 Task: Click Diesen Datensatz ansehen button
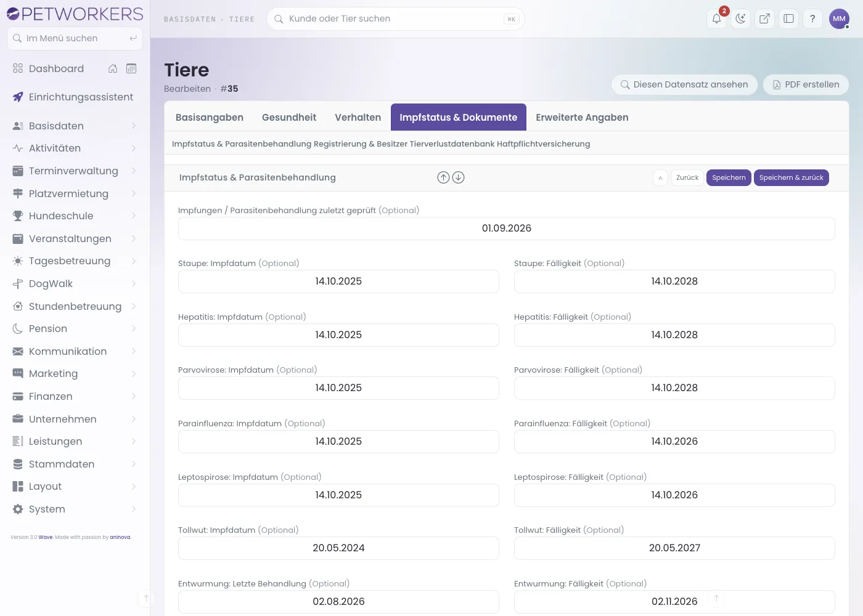tap(684, 84)
